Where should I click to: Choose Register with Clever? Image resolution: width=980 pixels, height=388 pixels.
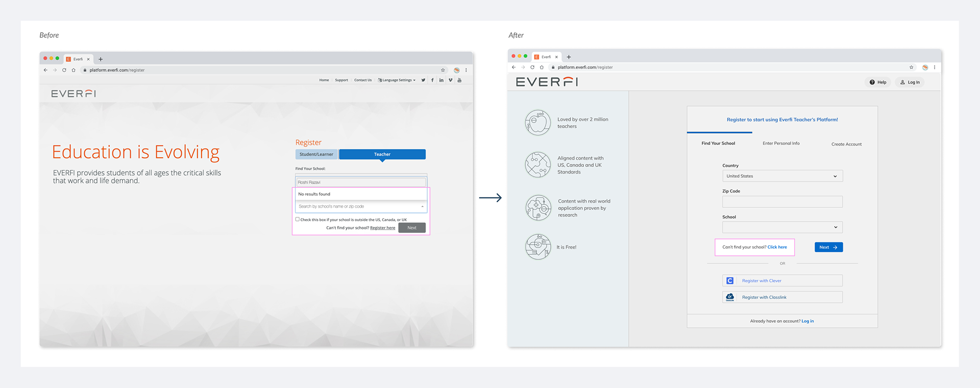click(782, 281)
